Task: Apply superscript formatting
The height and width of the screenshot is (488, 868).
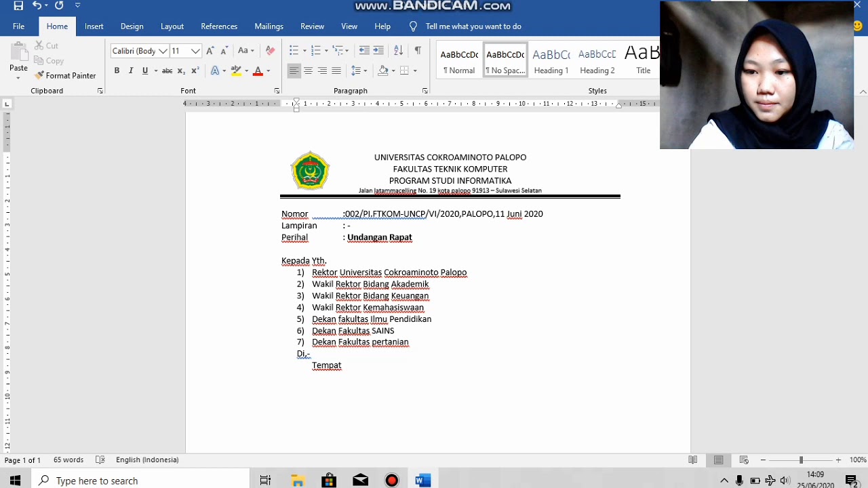Action: [195, 70]
